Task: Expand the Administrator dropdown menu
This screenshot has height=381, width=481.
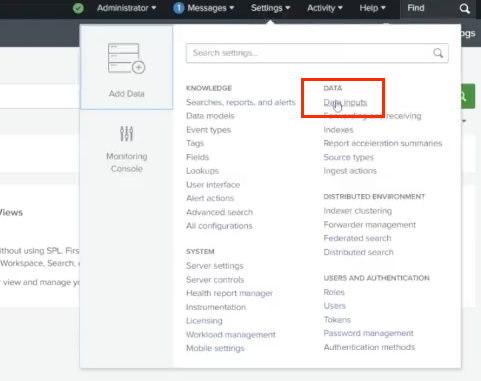Action: (126, 8)
